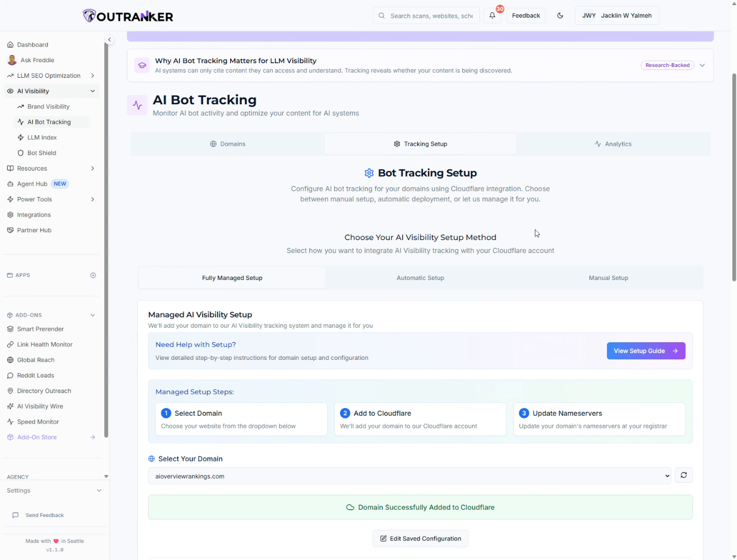Expand the LLM SEO Optimization menu
Viewport: 737px width, 560px height.
tap(93, 76)
